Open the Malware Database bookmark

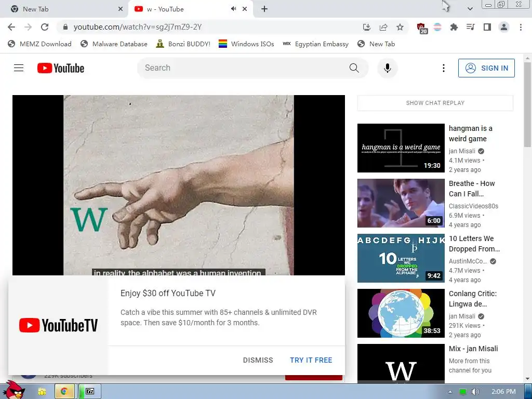pyautogui.click(x=114, y=44)
